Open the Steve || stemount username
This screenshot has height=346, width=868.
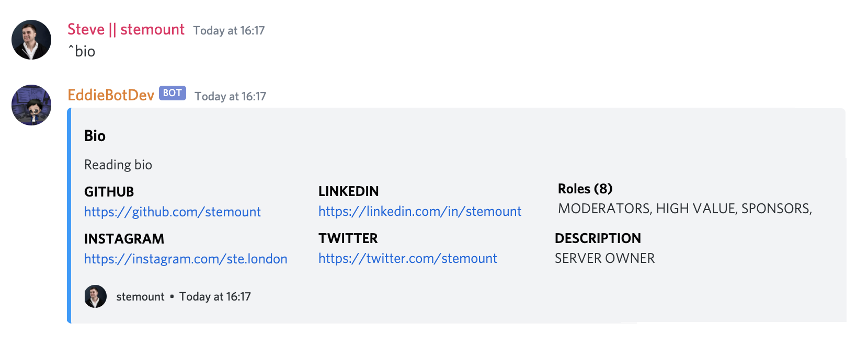pos(126,29)
